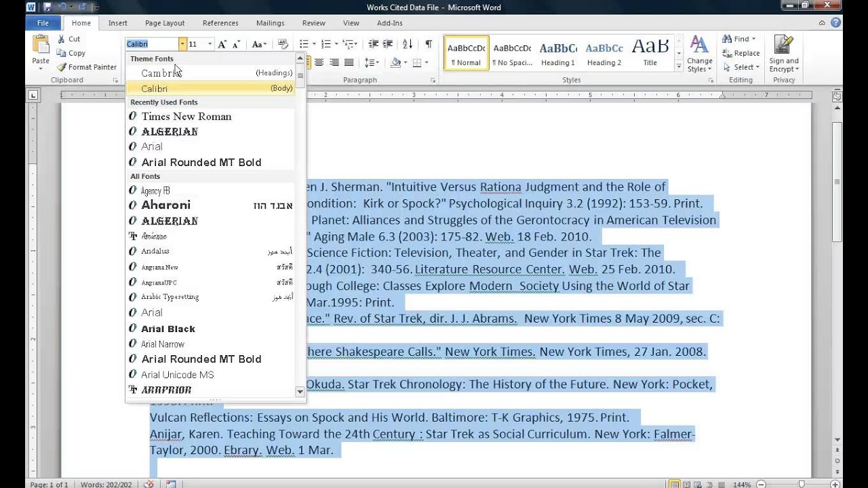Expand the Styles gallery More arrow
This screenshot has height=488, width=868.
point(679,66)
